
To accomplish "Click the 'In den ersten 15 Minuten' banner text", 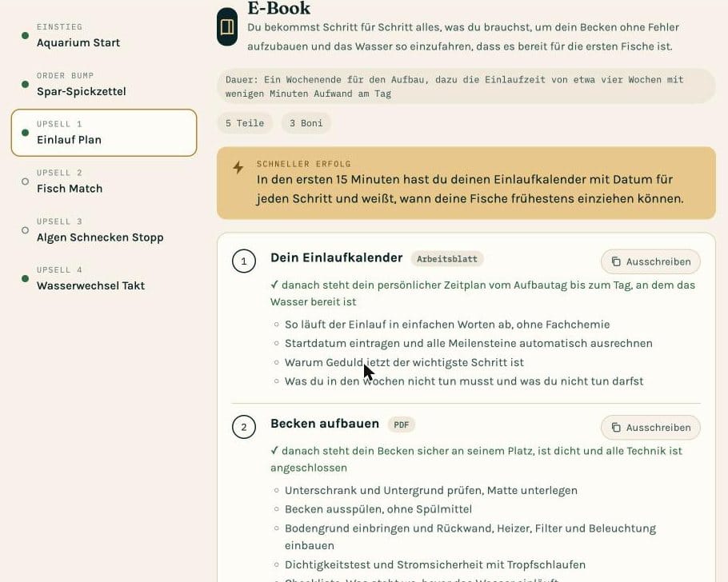I will pyautogui.click(x=470, y=189).
